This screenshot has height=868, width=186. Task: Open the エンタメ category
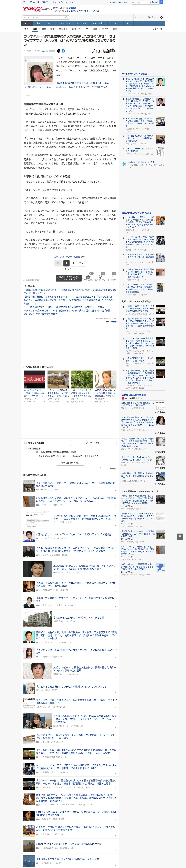63,29
